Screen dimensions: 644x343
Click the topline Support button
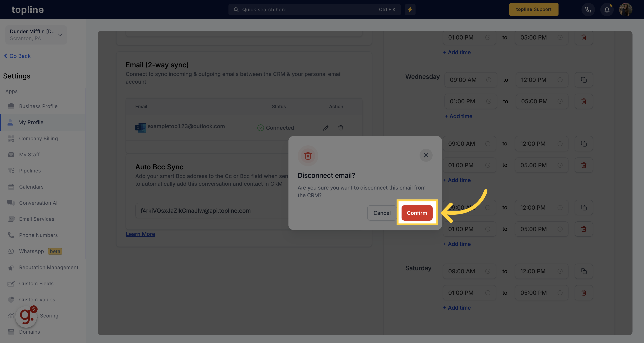coord(534,9)
